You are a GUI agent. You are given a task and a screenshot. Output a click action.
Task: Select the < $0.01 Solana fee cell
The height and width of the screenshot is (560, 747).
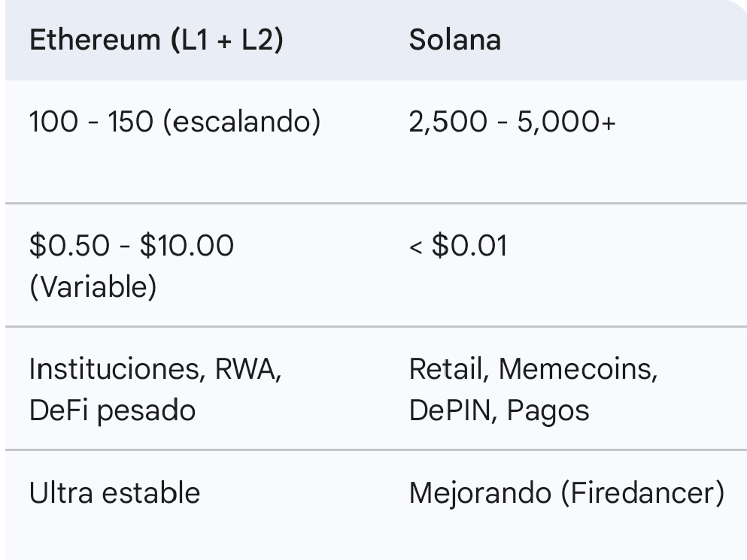point(457,245)
